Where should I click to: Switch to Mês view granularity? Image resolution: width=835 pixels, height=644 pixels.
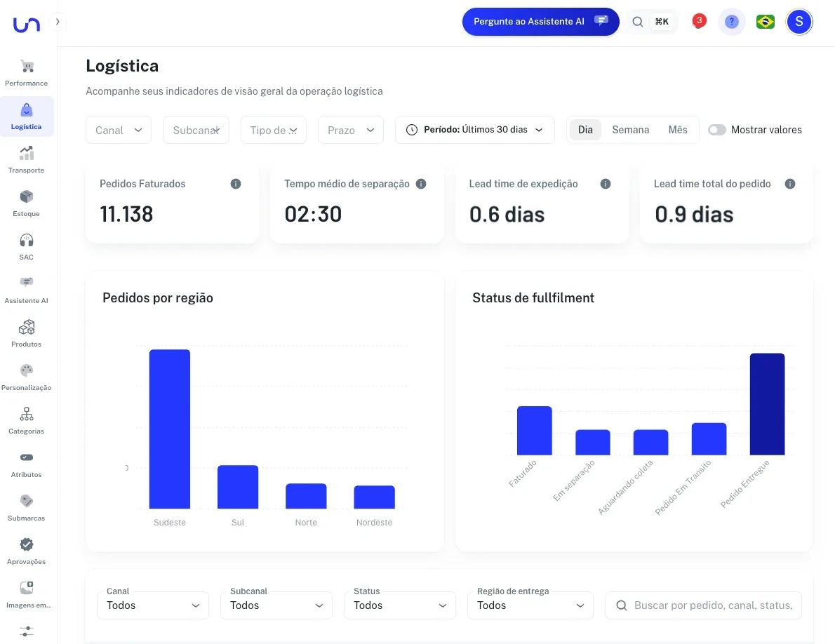(678, 130)
